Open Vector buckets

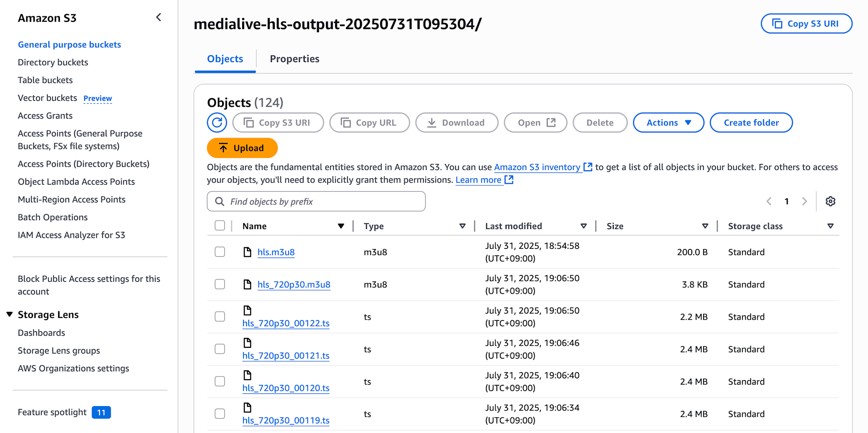(47, 98)
